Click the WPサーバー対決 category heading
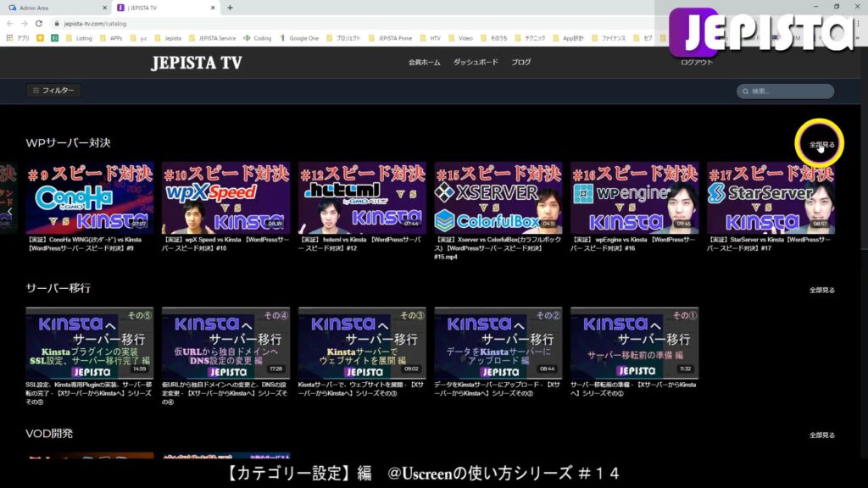This screenshot has width=868, height=488. point(68,142)
